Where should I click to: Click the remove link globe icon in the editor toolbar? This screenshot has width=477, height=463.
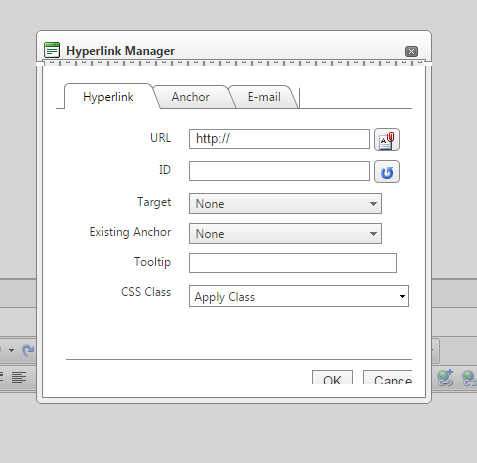pyautogui.click(x=469, y=378)
